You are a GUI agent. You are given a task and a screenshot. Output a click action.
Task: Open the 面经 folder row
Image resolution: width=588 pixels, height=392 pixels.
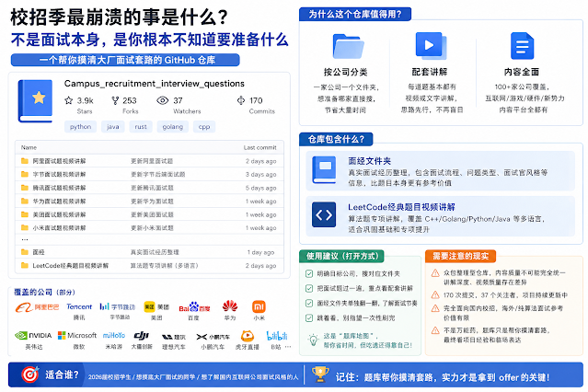click(149, 252)
